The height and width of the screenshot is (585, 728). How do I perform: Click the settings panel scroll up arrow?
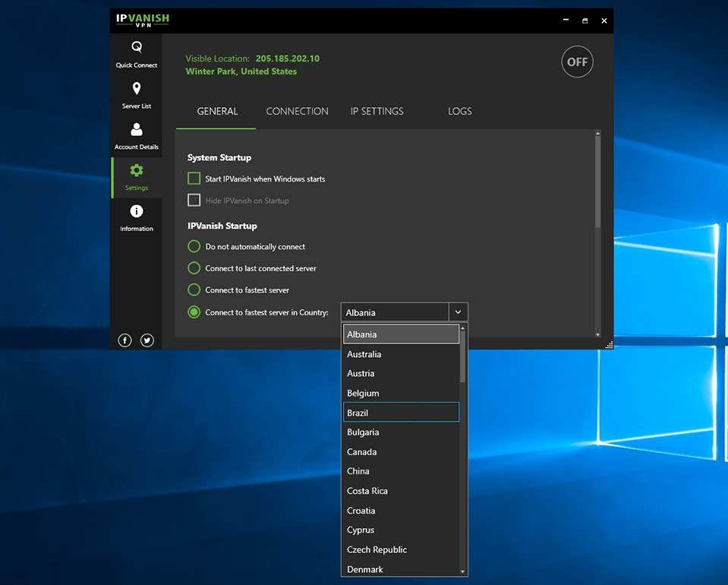click(598, 134)
